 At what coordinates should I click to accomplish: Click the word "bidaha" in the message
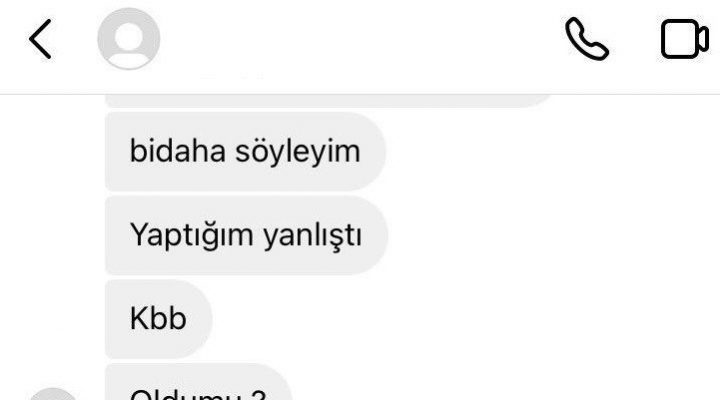click(178, 151)
